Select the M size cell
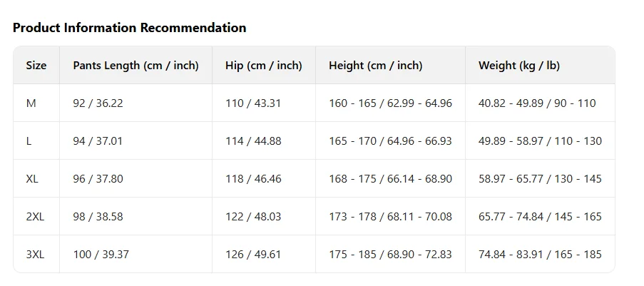Image resolution: width=644 pixels, height=286 pixels. point(31,103)
